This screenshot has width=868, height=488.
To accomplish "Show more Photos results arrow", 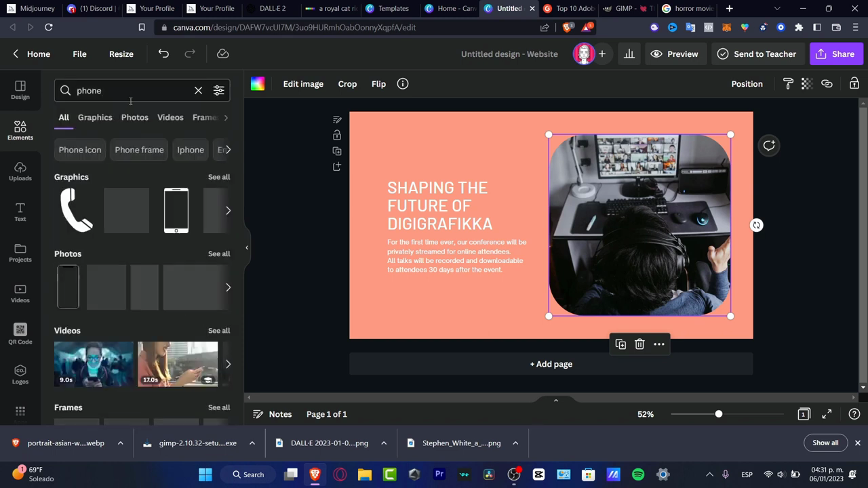I will coord(228,287).
